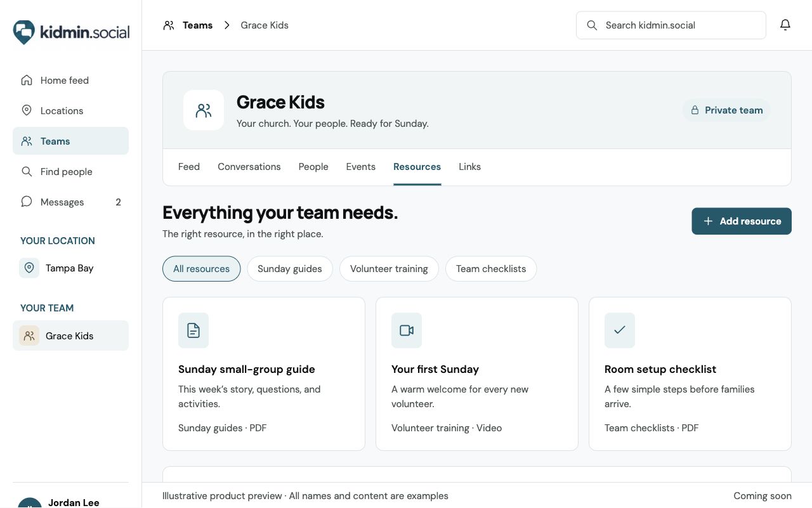Click the Grace Kids team icon in sidebar
Viewport: 812px width, 508px height.
click(29, 335)
